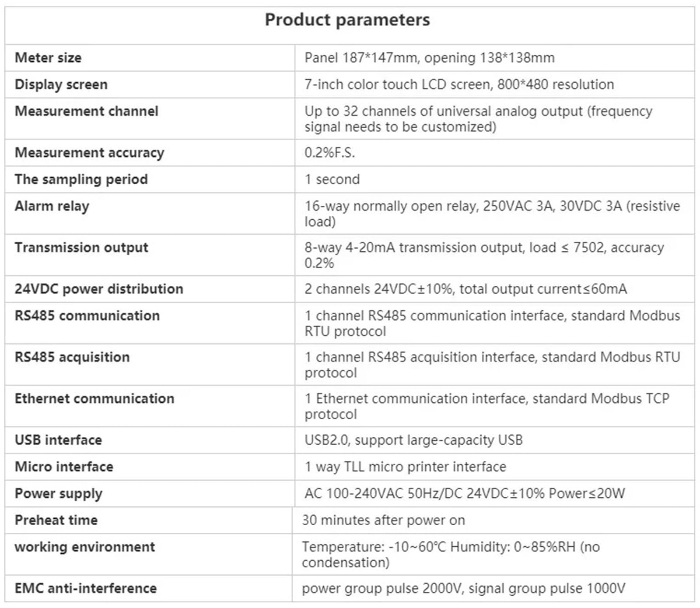The image size is (700, 608).
Task: Select the Preheat time label
Action: 56,520
